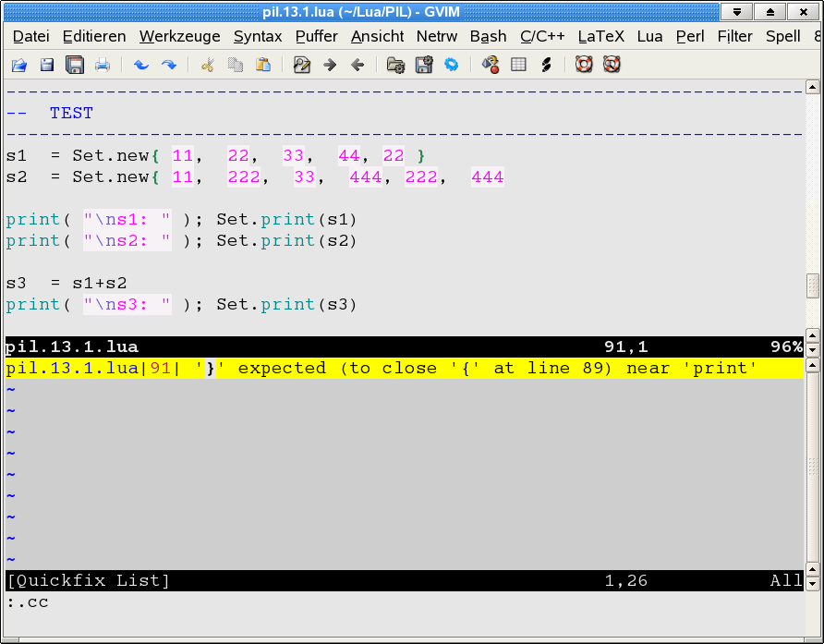Click the Make build icon
Screen dimensions: 824x644
point(491,66)
